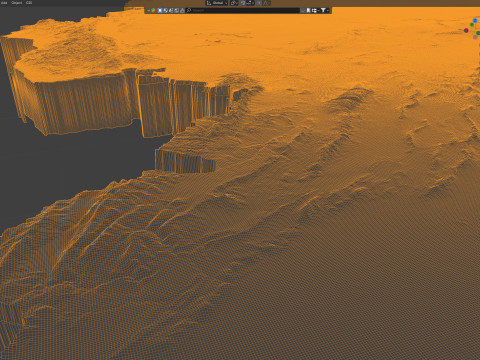Open the Add menu in viewport header

[x=4, y=3]
